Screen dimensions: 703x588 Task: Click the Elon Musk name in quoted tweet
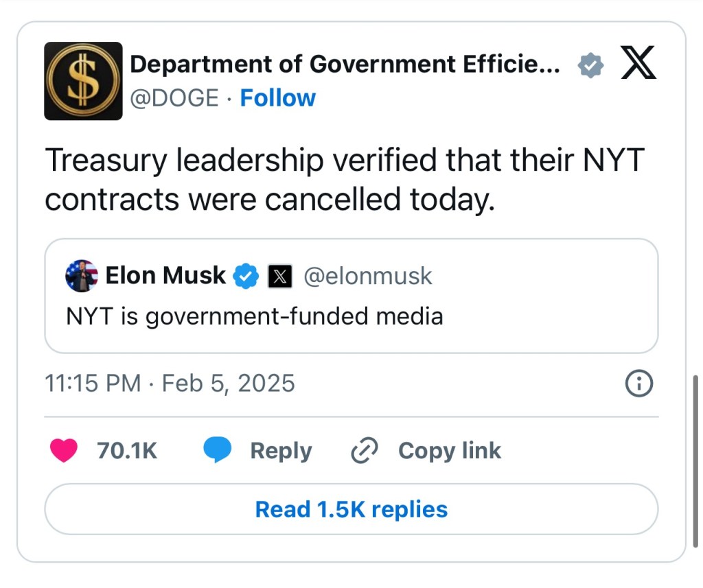tap(165, 275)
